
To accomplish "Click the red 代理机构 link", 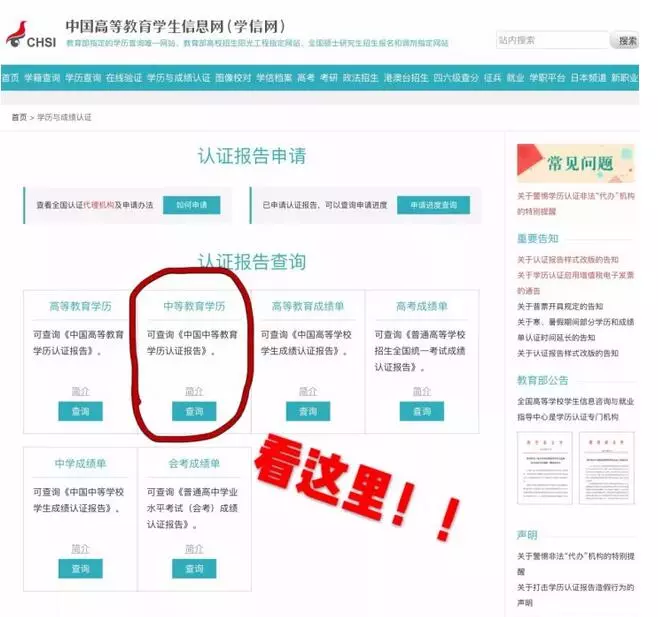I will click(99, 205).
